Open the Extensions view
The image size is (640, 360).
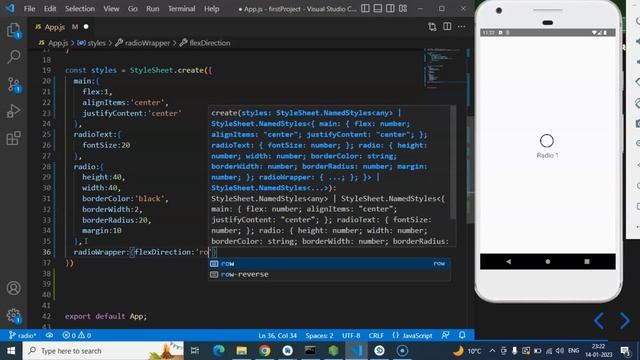coord(13,138)
